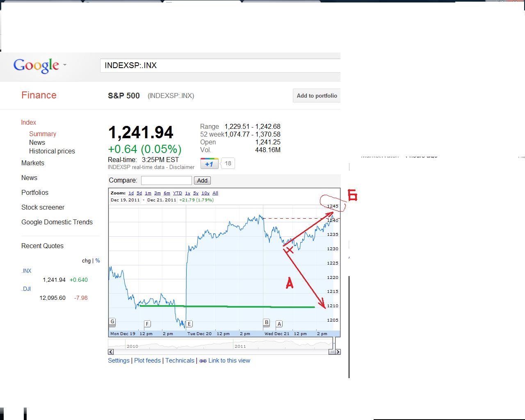The height and width of the screenshot is (420, 525).
Task: Open main News sidebar link
Action: 29,178
